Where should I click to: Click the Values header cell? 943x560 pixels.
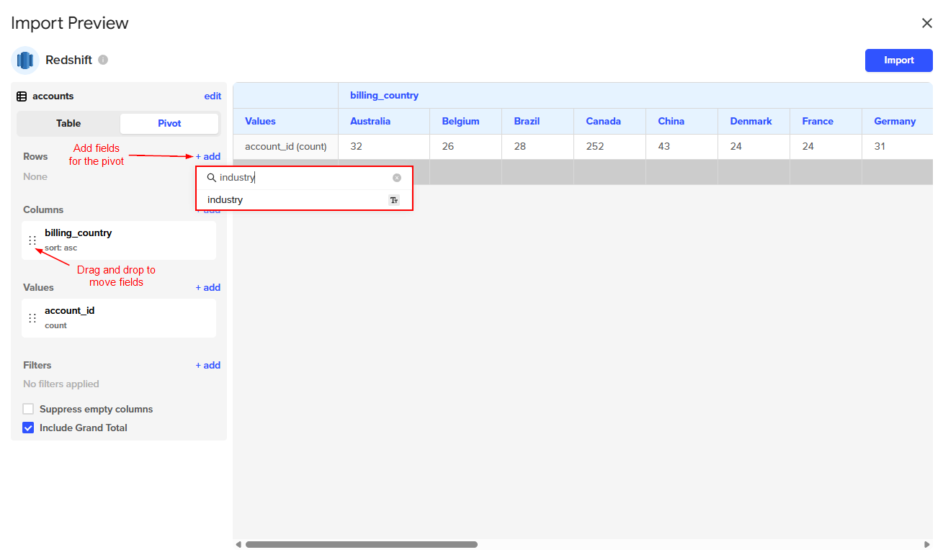[x=285, y=122]
